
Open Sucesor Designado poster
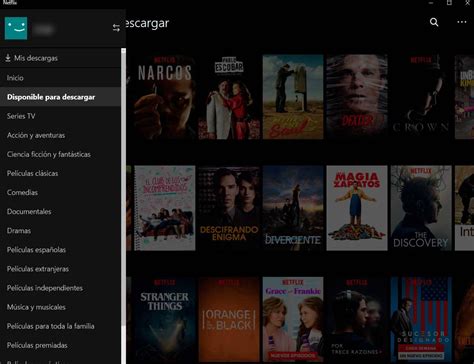[x=421, y=319]
